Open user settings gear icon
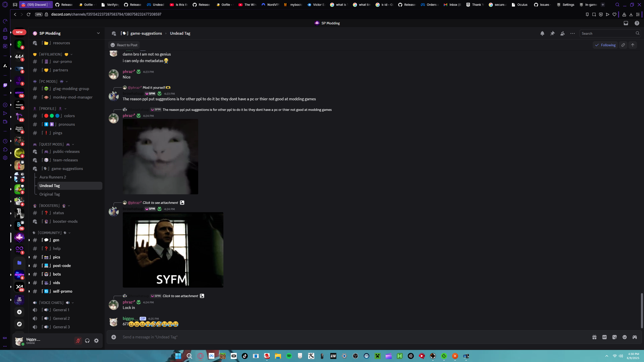This screenshot has width=644, height=362. [x=96, y=341]
